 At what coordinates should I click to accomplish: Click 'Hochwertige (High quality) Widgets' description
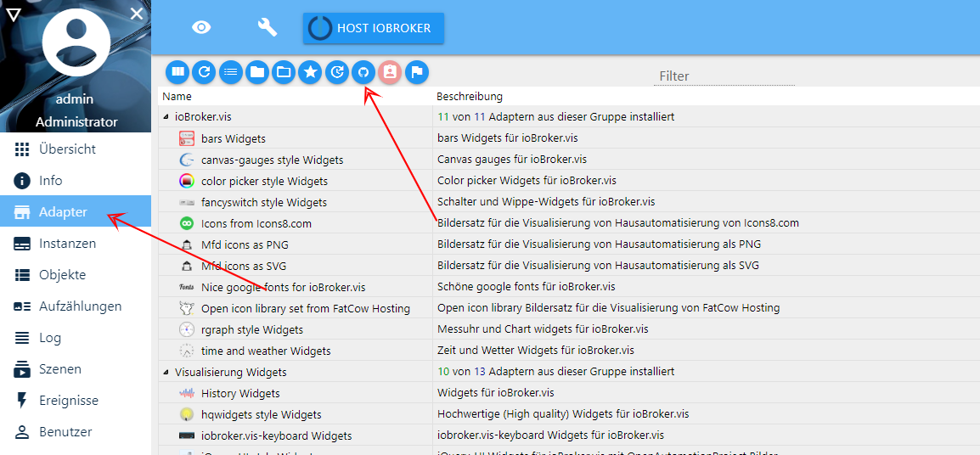coord(563,414)
